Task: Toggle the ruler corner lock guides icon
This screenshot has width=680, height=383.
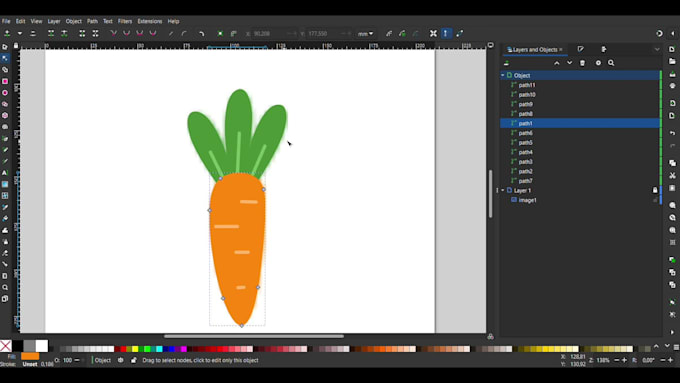Action: pos(16,45)
